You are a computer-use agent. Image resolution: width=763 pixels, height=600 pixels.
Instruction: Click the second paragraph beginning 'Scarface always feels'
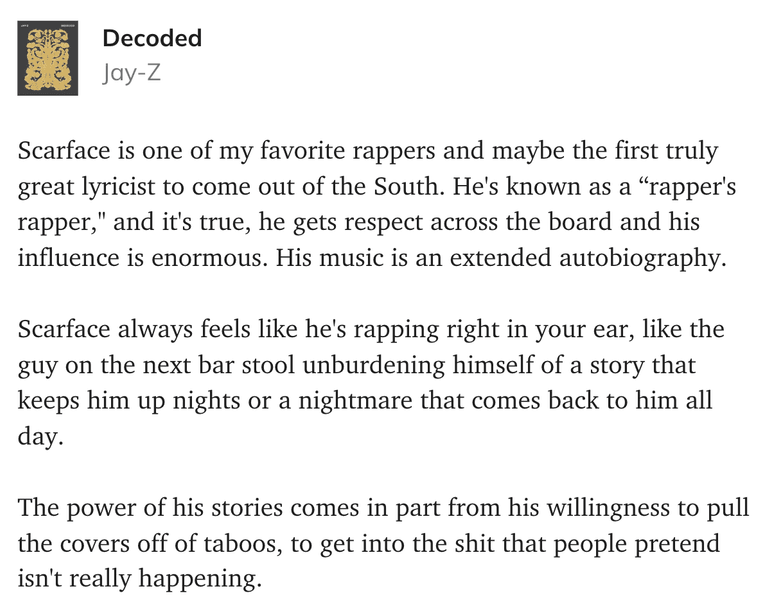pos(371,382)
